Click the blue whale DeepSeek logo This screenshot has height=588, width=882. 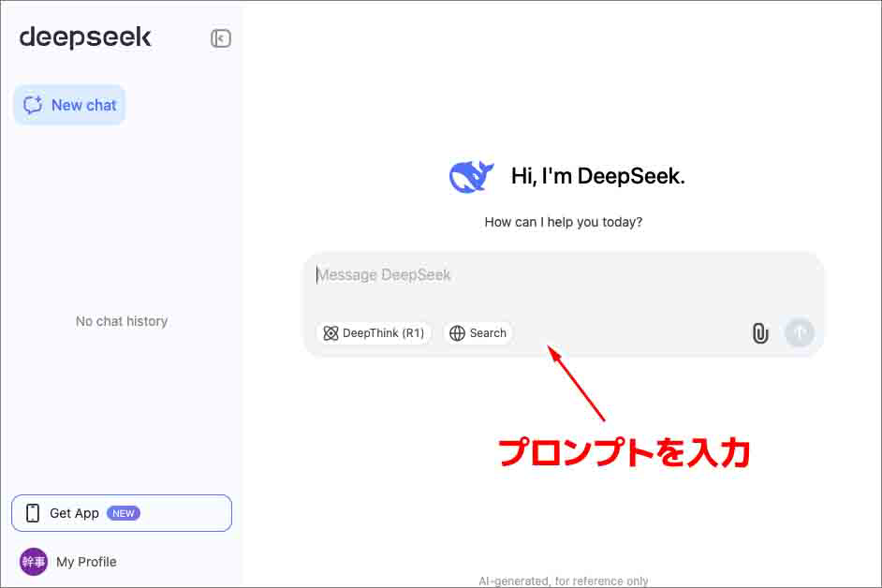click(x=471, y=176)
